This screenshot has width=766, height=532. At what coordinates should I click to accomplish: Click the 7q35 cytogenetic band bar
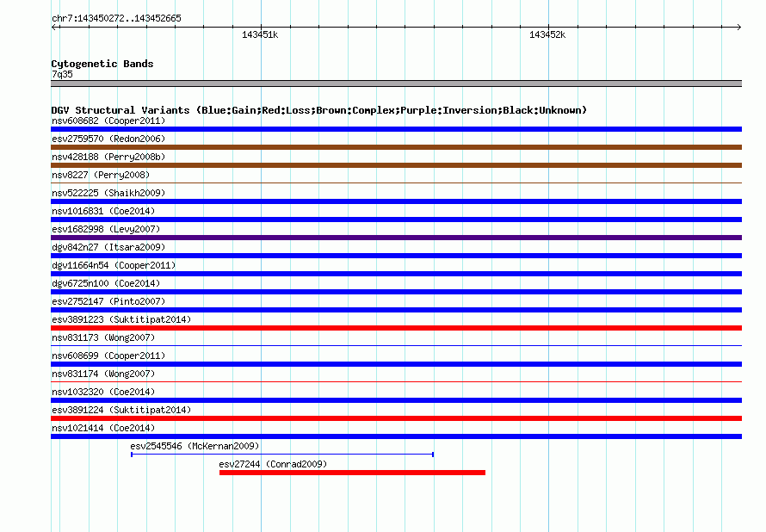(396, 84)
